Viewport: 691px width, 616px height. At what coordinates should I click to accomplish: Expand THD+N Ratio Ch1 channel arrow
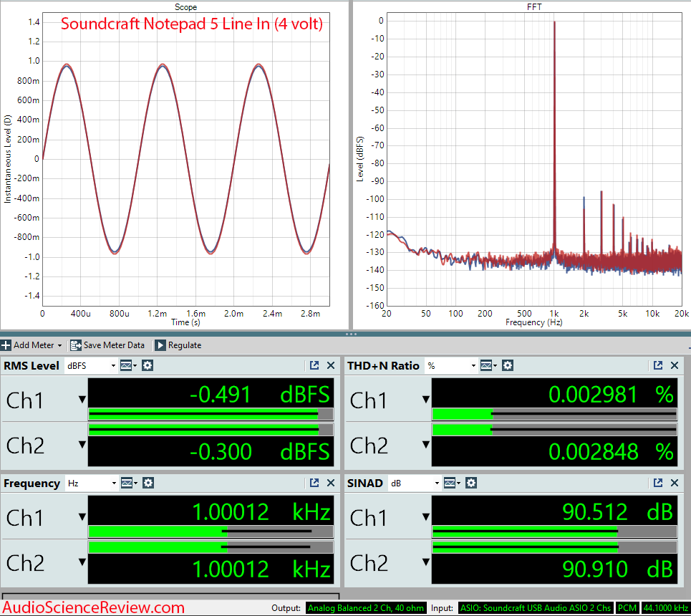click(426, 400)
